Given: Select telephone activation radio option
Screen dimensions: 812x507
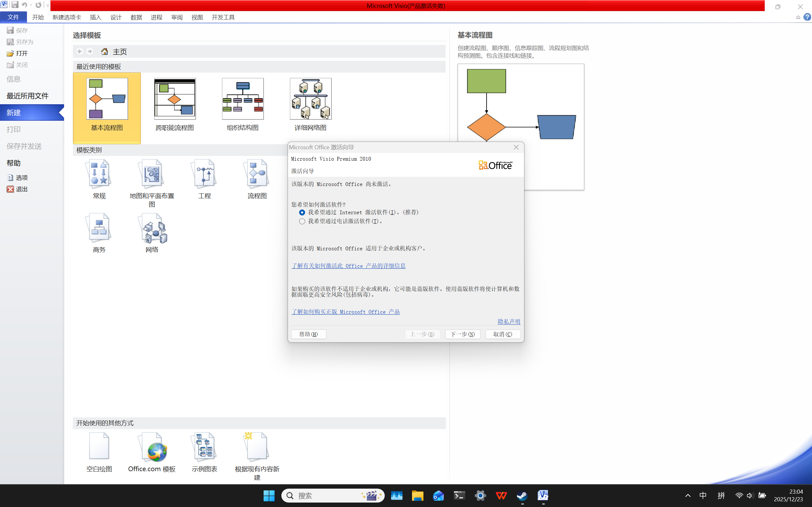Looking at the screenshot, I should (302, 221).
